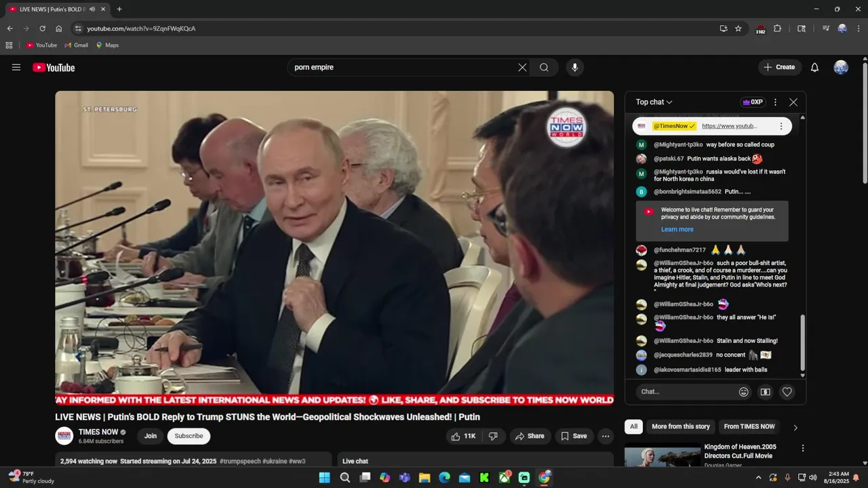Image resolution: width=868 pixels, height=488 pixels.
Task: Save the video to a playlist
Action: 574,436
